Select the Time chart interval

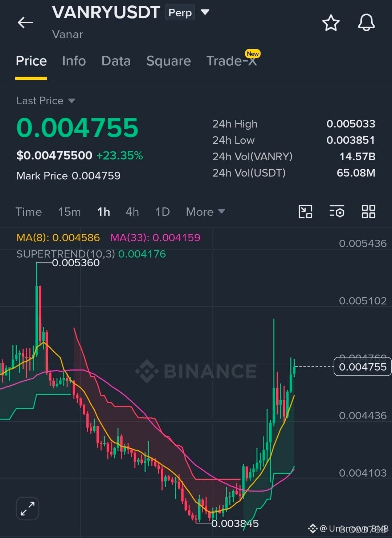click(29, 212)
